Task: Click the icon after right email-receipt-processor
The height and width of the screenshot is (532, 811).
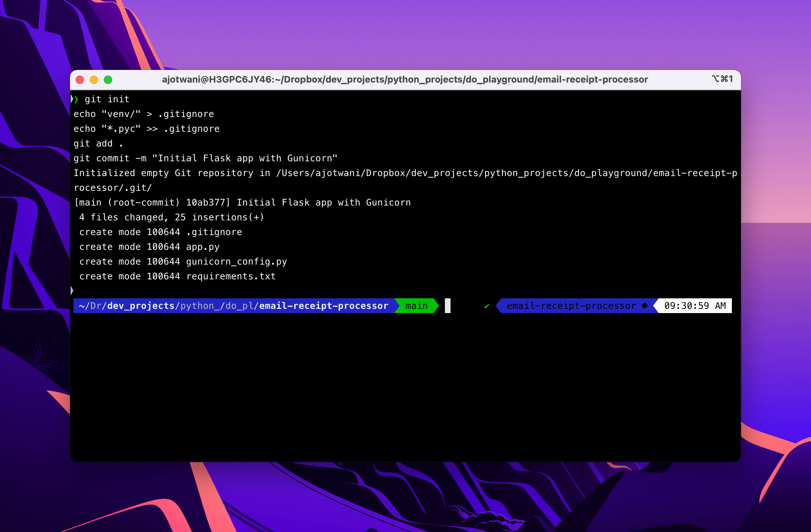Action: coord(645,306)
